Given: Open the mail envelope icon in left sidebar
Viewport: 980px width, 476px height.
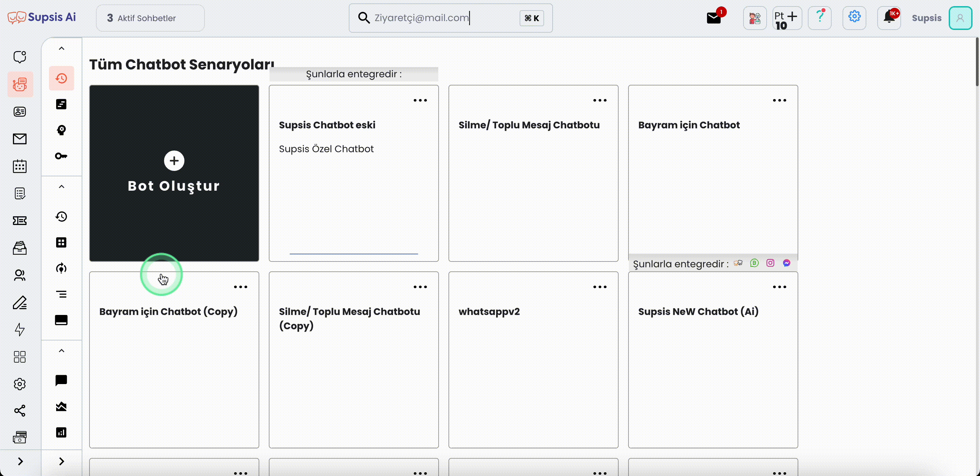Looking at the screenshot, I should (20, 139).
